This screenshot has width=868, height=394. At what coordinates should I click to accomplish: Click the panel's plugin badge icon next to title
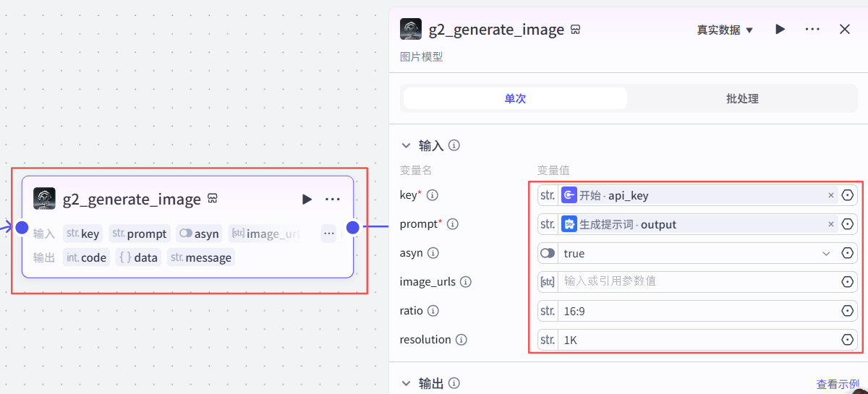(x=576, y=30)
